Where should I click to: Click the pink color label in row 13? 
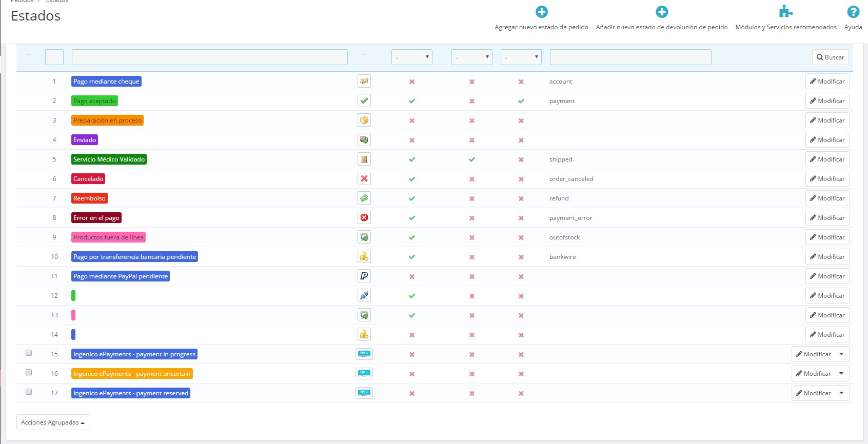(x=73, y=315)
